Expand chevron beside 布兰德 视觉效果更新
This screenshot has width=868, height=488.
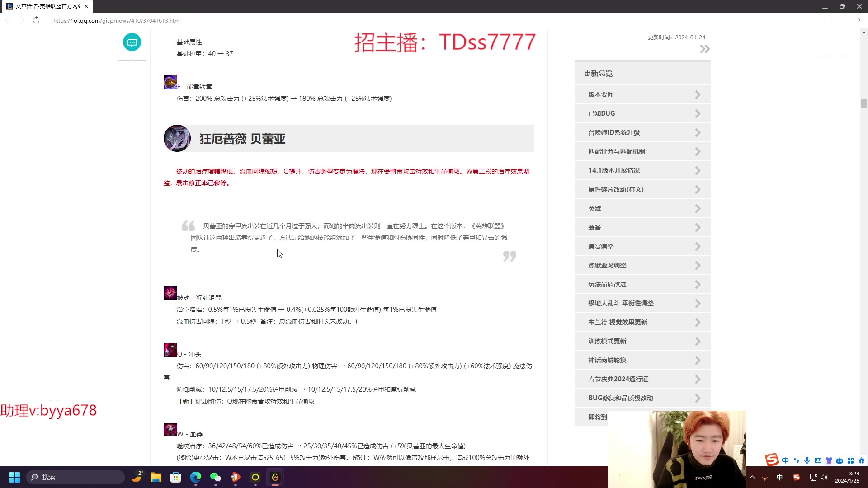coord(698,322)
